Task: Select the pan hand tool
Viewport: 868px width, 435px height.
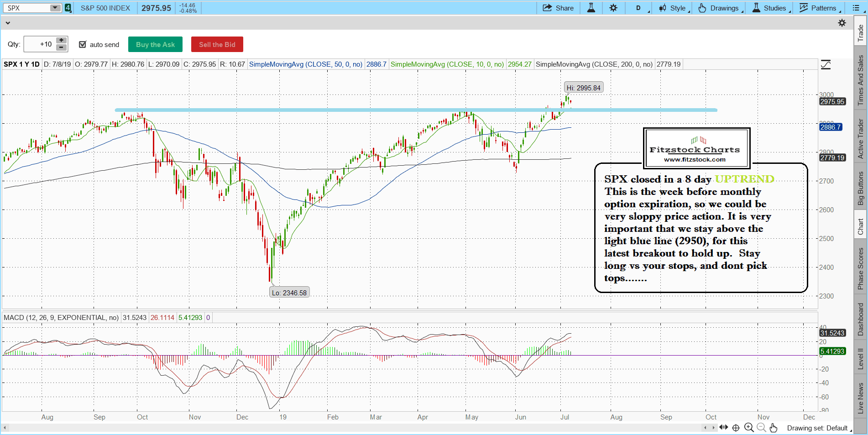Action: 773,428
